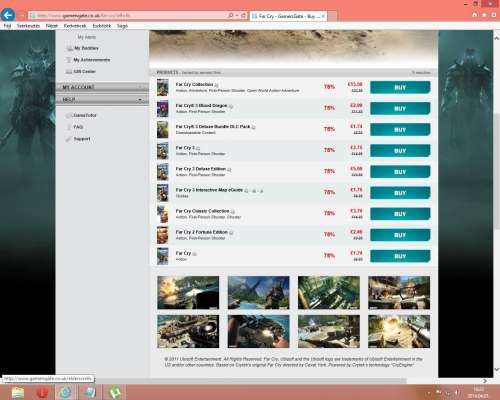Open My Buddies in the sidebar
This screenshot has width=500, height=400.
coord(86,48)
